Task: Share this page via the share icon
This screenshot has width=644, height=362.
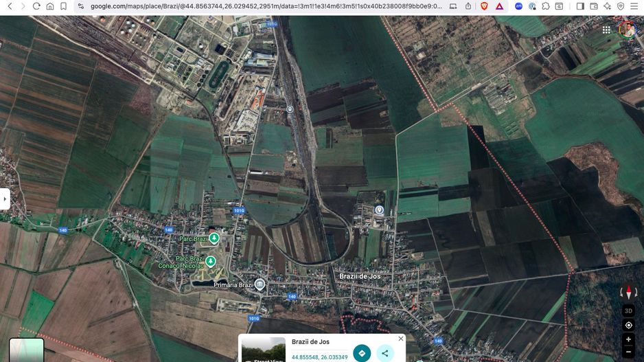Action: pyautogui.click(x=468, y=6)
